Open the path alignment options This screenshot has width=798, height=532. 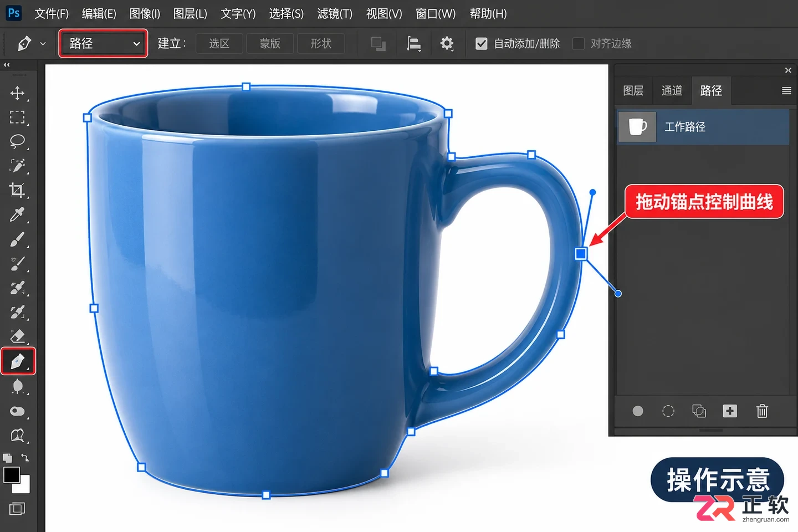pyautogui.click(x=414, y=43)
